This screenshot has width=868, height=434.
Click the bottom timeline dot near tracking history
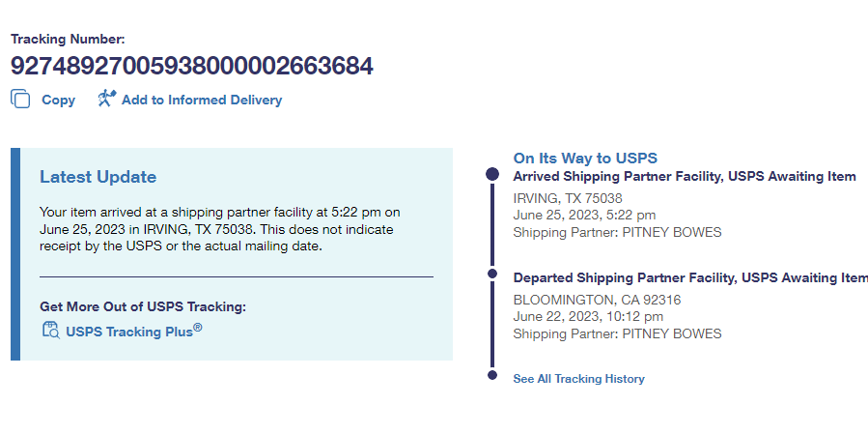(x=492, y=375)
